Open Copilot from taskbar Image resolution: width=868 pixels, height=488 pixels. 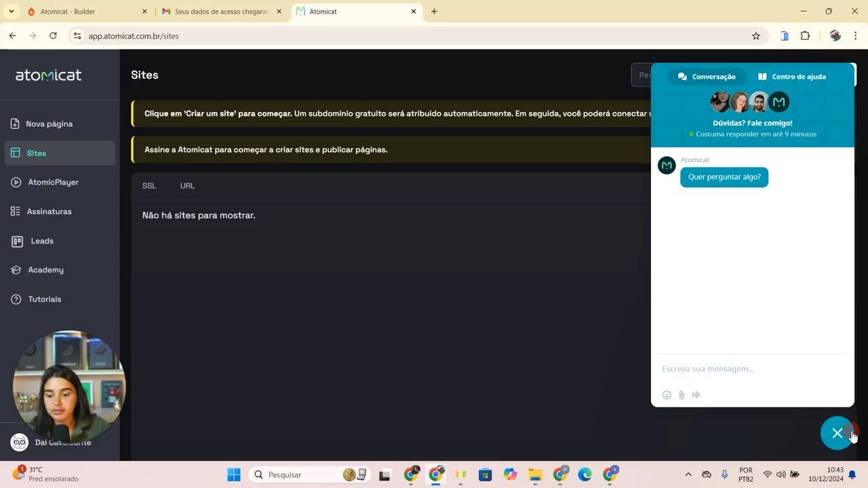click(x=510, y=474)
